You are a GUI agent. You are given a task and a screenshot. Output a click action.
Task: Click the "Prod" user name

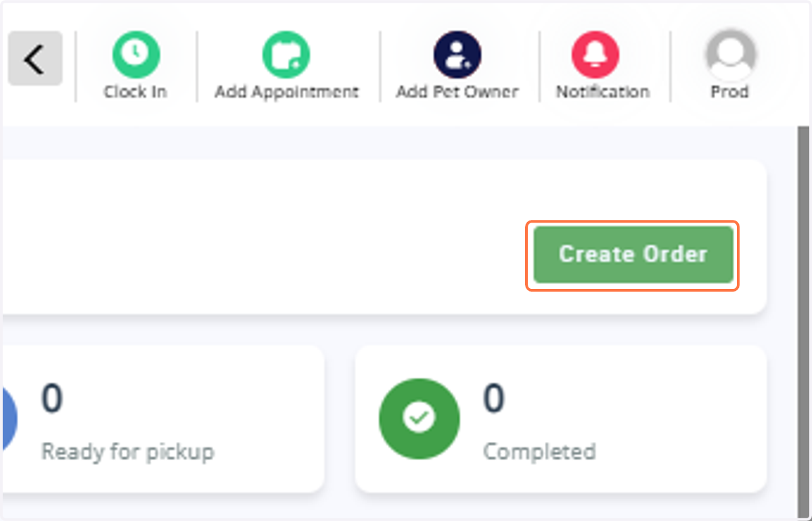click(730, 92)
